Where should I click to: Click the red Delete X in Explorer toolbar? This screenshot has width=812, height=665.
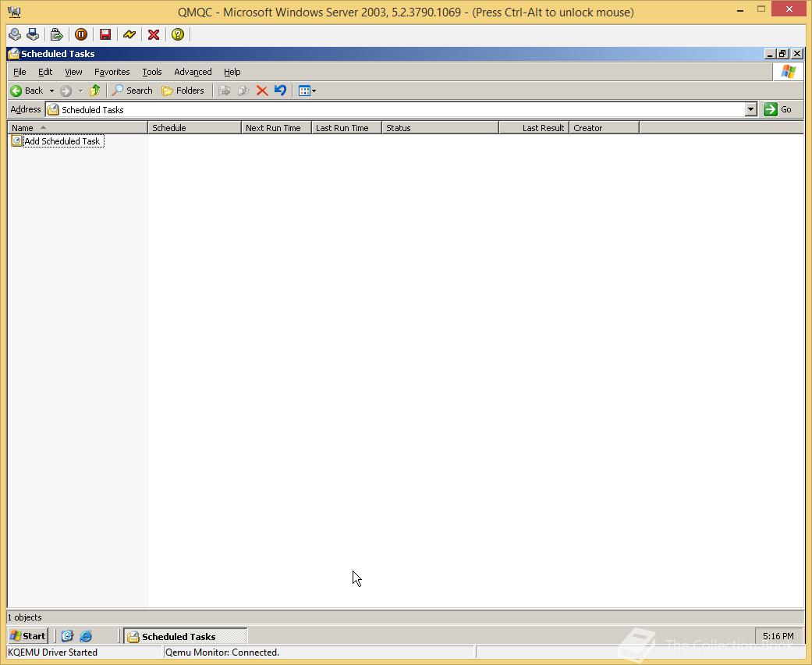pos(262,91)
